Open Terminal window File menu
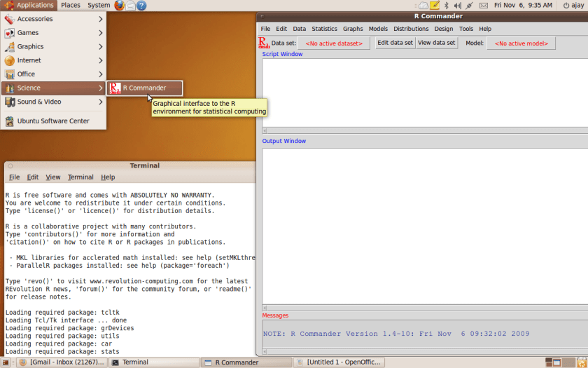Screen dimensions: 588x368 pyautogui.click(x=14, y=177)
